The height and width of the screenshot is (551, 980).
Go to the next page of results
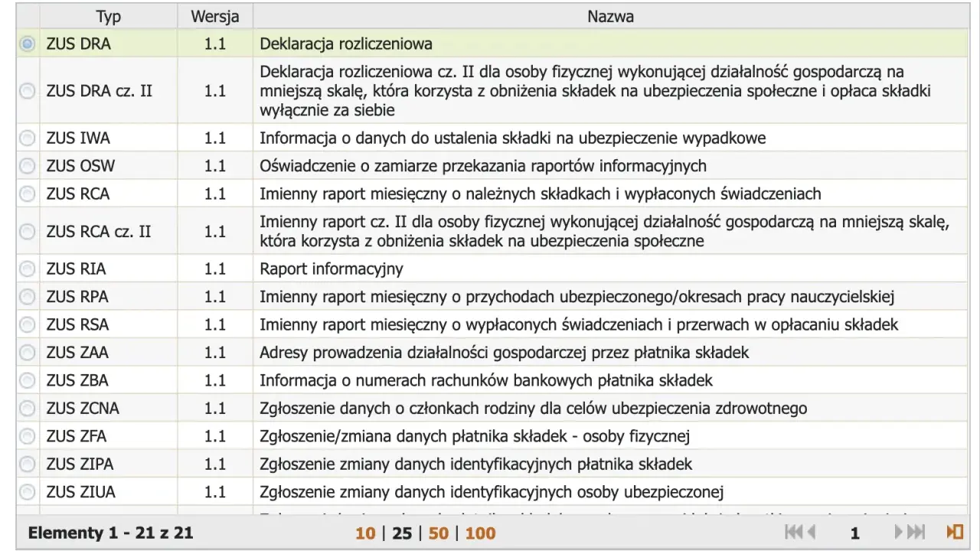900,532
